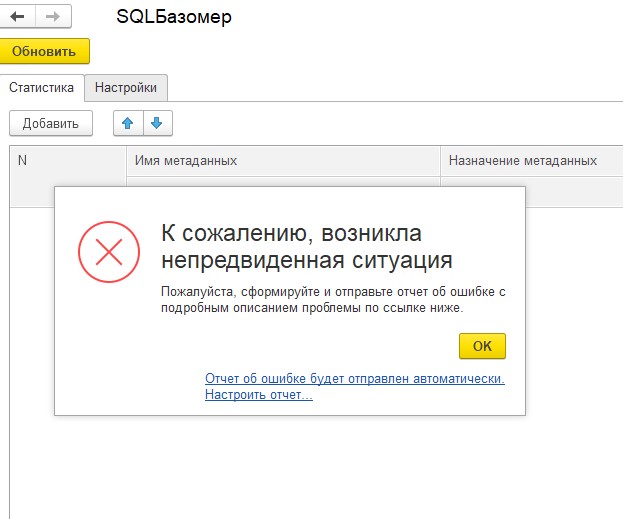This screenshot has width=623, height=519.
Task: Go forward with the right arrow
Action: coord(53,16)
